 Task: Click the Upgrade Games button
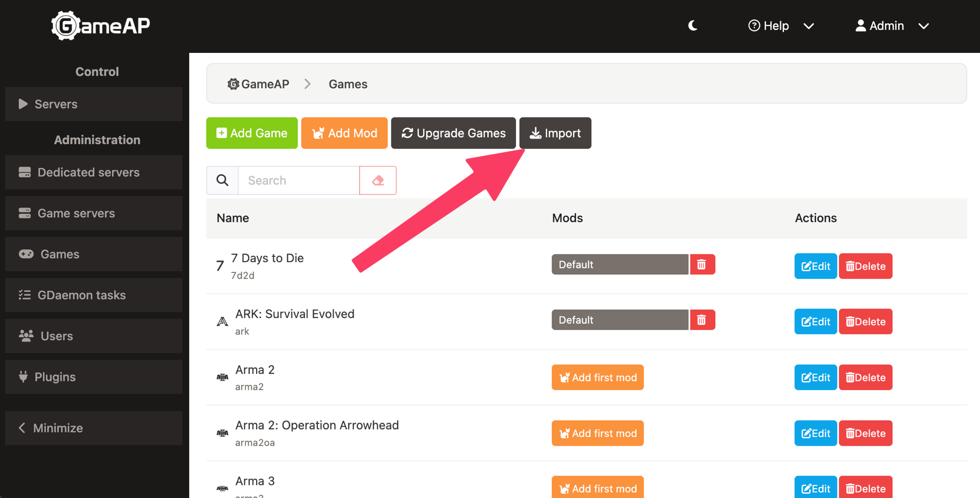[x=453, y=133]
